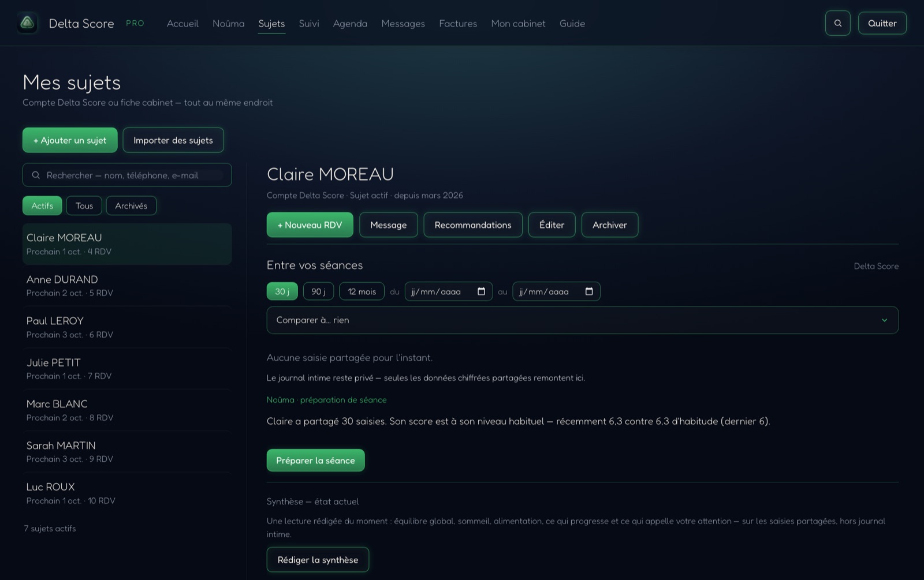Viewport: 924px width, 580px height.
Task: Click the 'au' end date field
Action: pyautogui.click(x=556, y=291)
